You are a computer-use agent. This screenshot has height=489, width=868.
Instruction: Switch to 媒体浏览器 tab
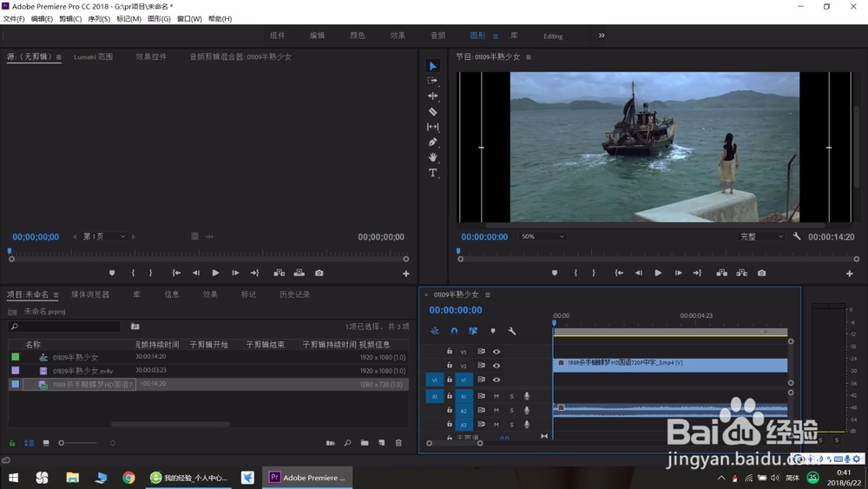click(90, 294)
